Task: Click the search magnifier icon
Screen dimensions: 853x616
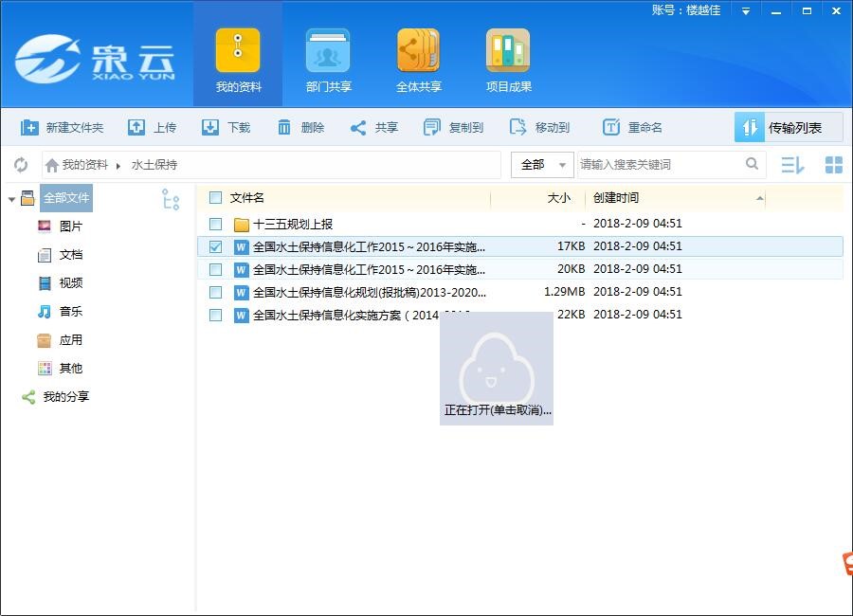Action: pos(752,164)
